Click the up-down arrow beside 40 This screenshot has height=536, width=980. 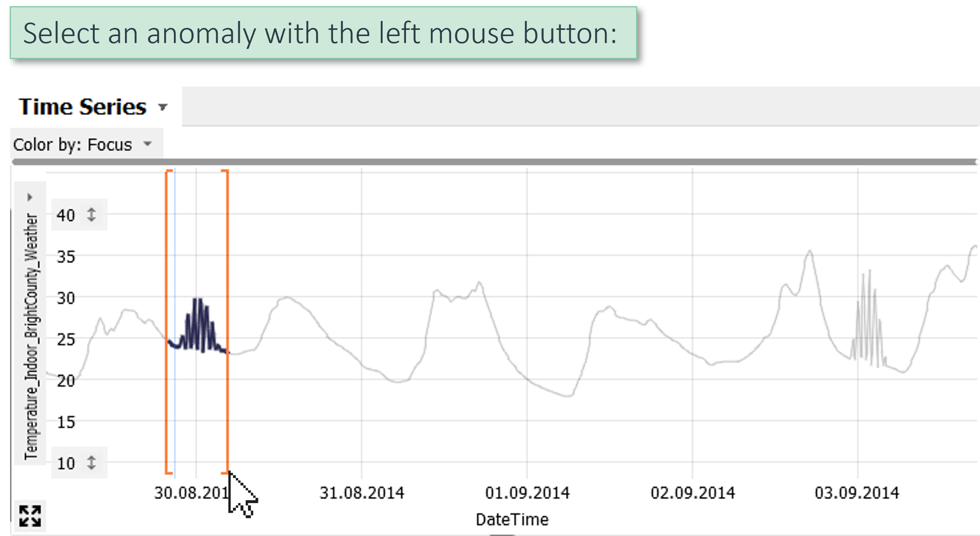pyautogui.click(x=92, y=215)
